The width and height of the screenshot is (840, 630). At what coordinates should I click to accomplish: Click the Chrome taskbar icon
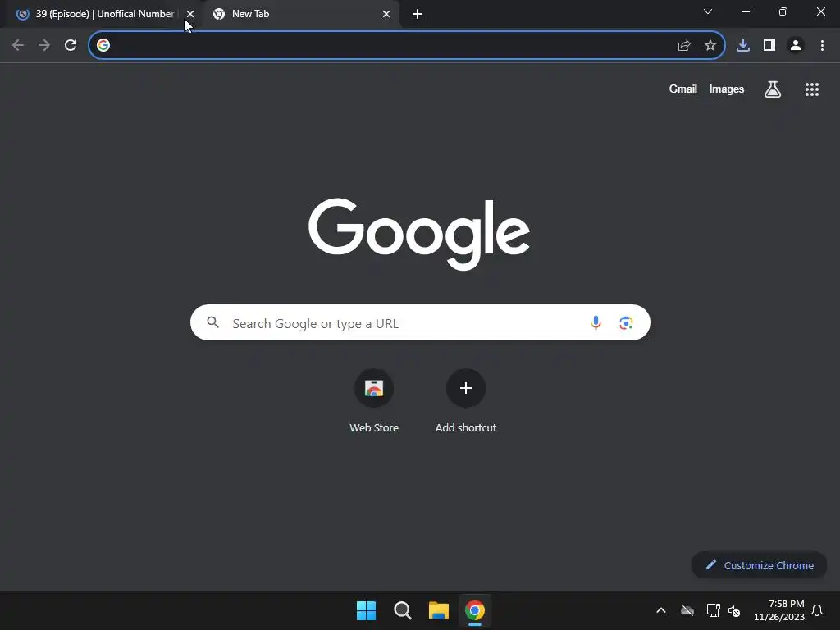pyautogui.click(x=475, y=610)
